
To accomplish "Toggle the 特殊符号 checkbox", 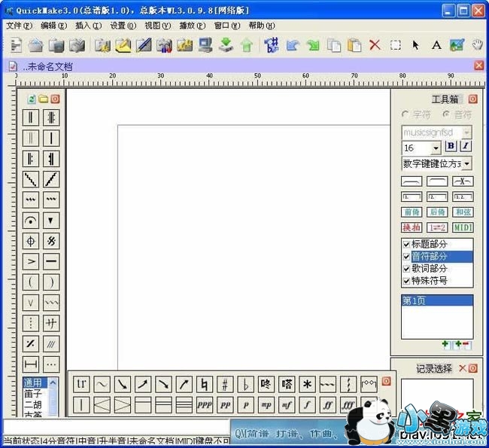I will (x=406, y=281).
